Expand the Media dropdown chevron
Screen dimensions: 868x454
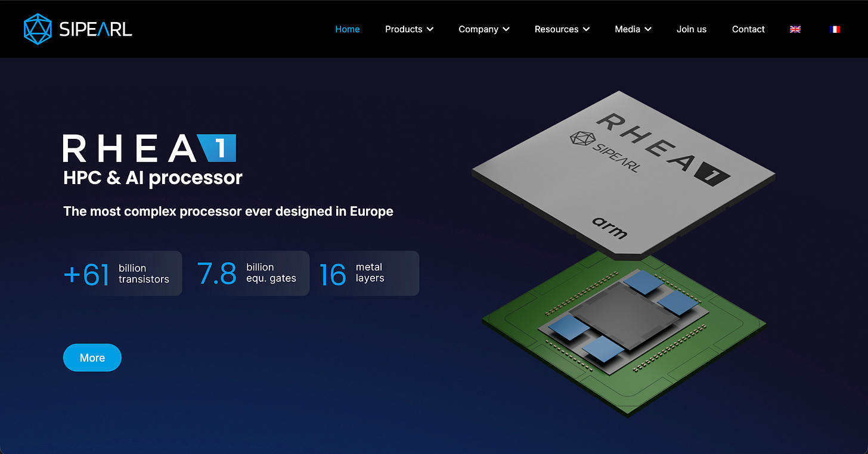click(x=648, y=29)
